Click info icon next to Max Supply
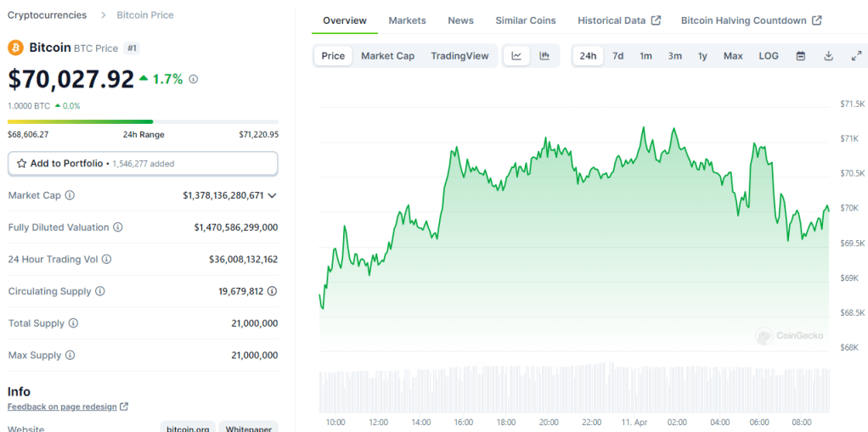 [x=70, y=355]
